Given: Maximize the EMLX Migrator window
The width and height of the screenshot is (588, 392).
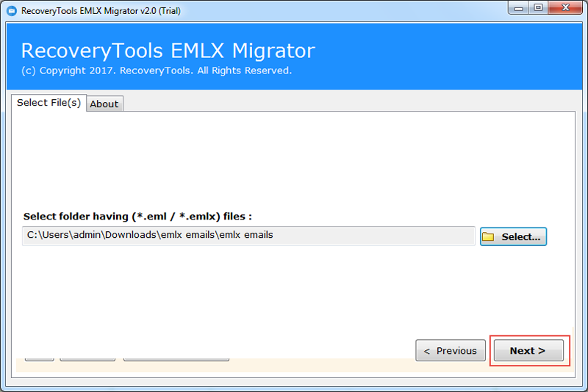Looking at the screenshot, I should [538, 8].
